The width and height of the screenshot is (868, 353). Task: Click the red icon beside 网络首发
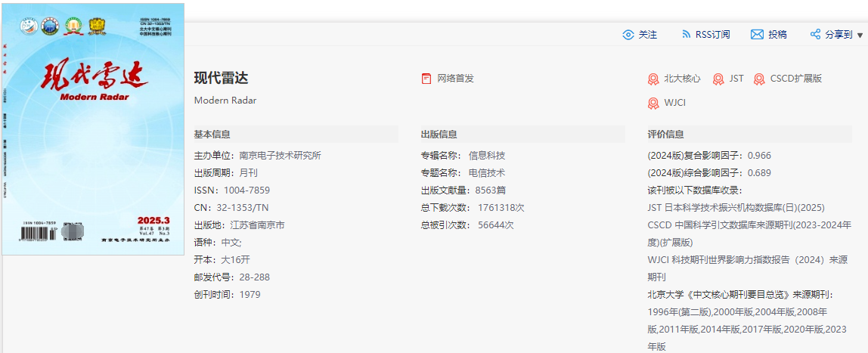coord(426,79)
